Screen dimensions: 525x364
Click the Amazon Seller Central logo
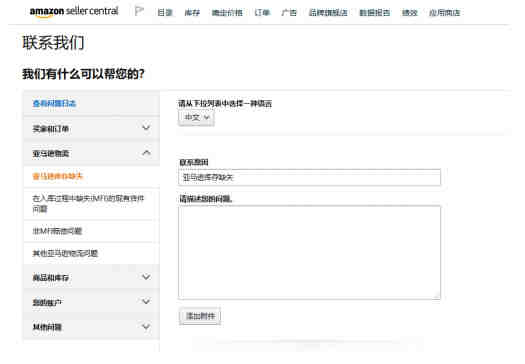[74, 11]
